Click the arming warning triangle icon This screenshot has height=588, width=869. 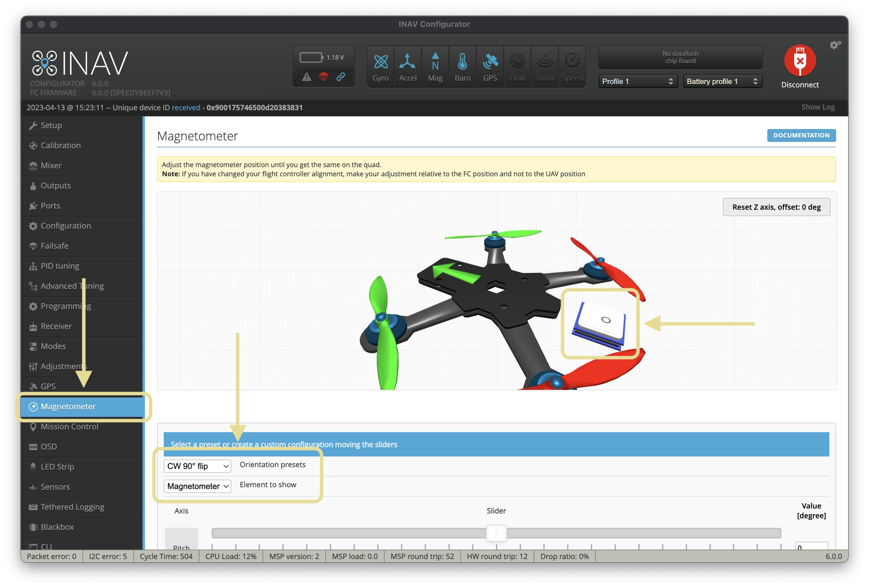tap(307, 77)
